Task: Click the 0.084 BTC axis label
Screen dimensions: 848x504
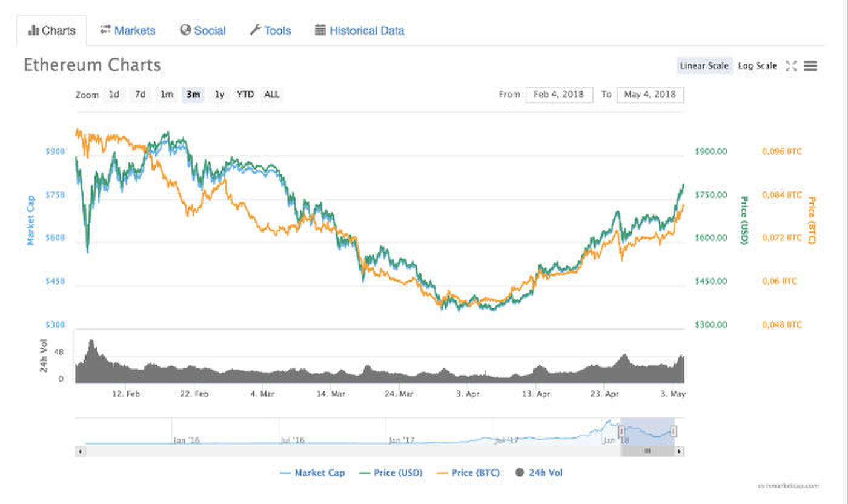Action: 782,195
